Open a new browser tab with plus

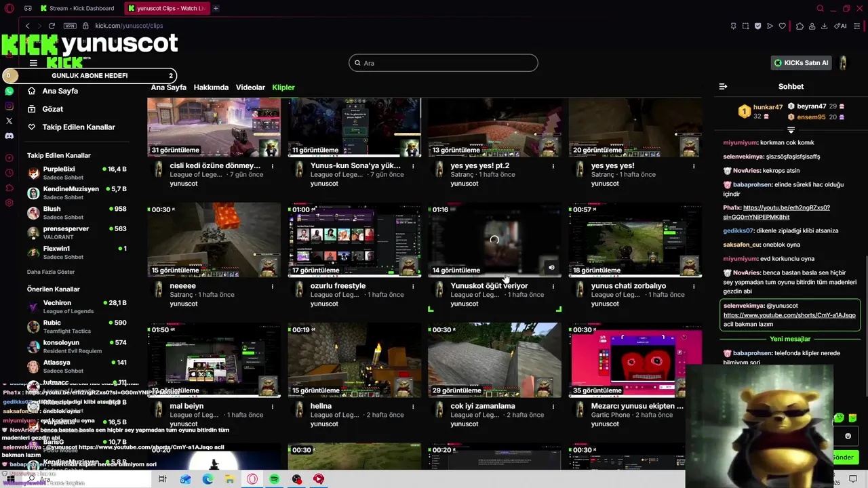tap(216, 8)
